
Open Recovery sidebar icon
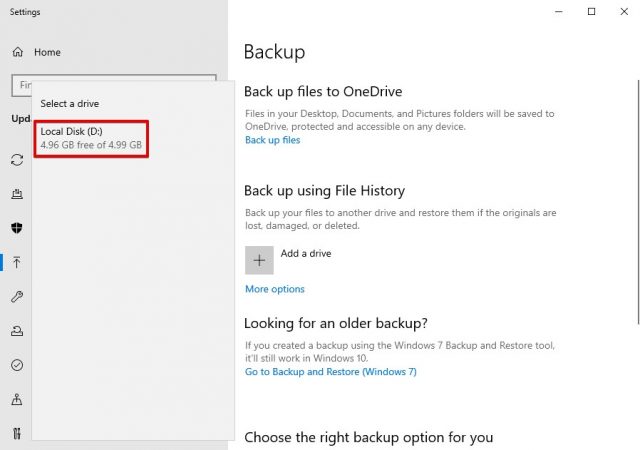pyautogui.click(x=17, y=331)
